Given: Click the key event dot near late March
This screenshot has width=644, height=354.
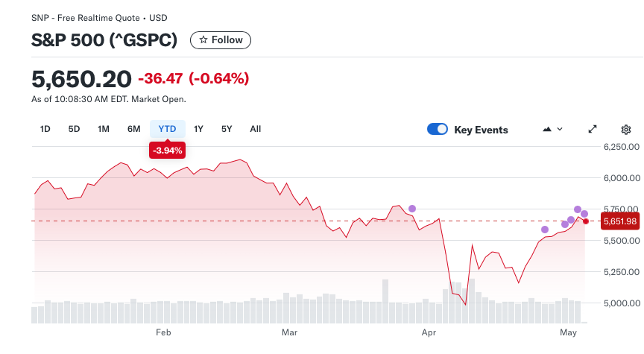Looking at the screenshot, I should [x=412, y=209].
